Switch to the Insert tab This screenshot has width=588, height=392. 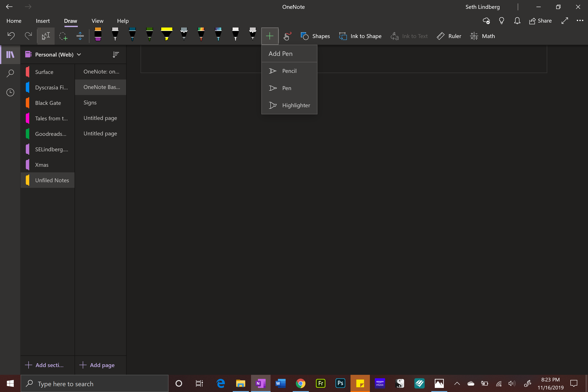pos(43,21)
